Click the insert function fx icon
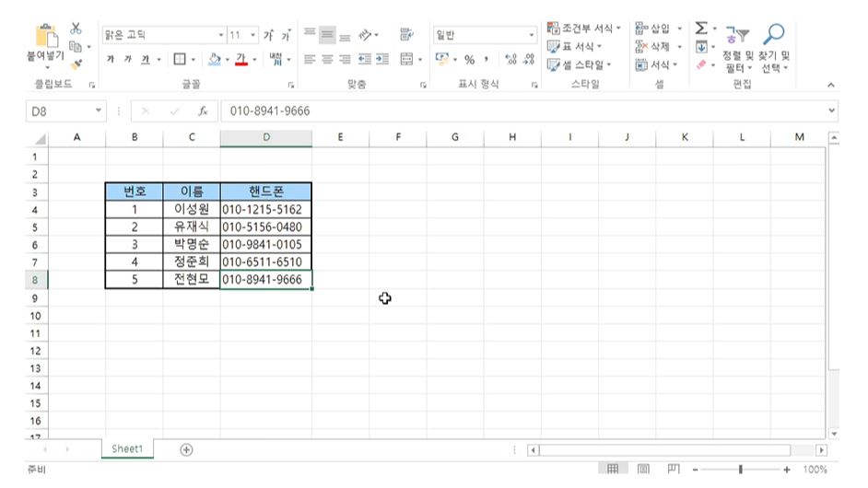Viewport: 868px width, 488px height. pyautogui.click(x=203, y=111)
